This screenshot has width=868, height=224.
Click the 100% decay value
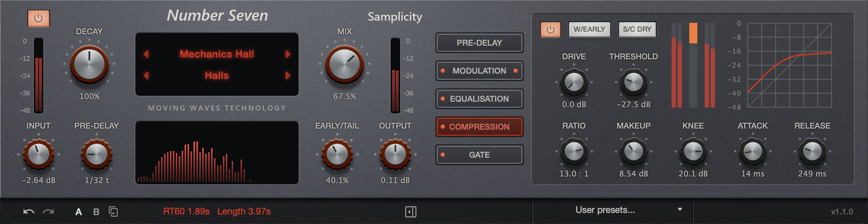coord(89,97)
